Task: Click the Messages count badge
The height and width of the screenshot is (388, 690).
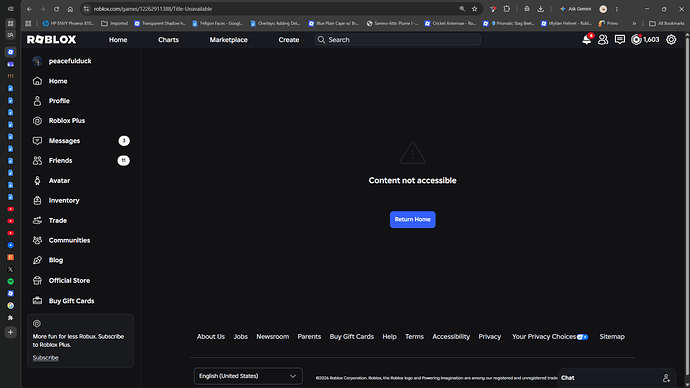Action: [x=124, y=141]
